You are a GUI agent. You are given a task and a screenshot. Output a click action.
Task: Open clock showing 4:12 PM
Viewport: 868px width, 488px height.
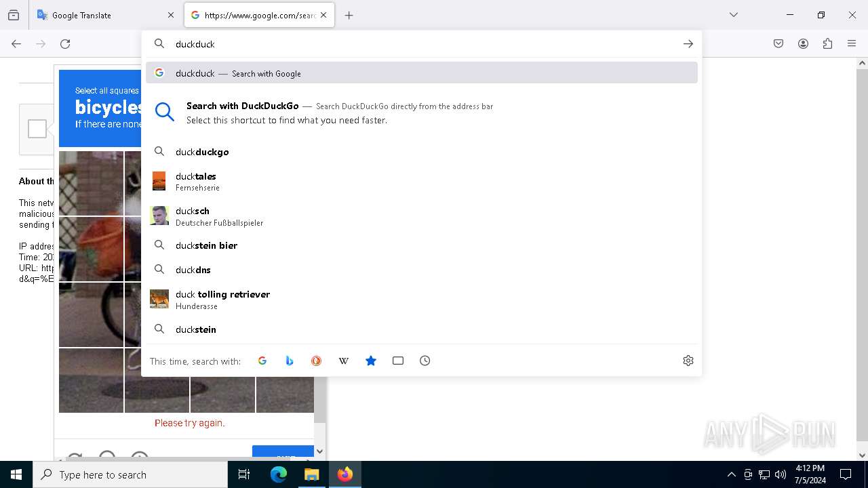[x=810, y=474]
